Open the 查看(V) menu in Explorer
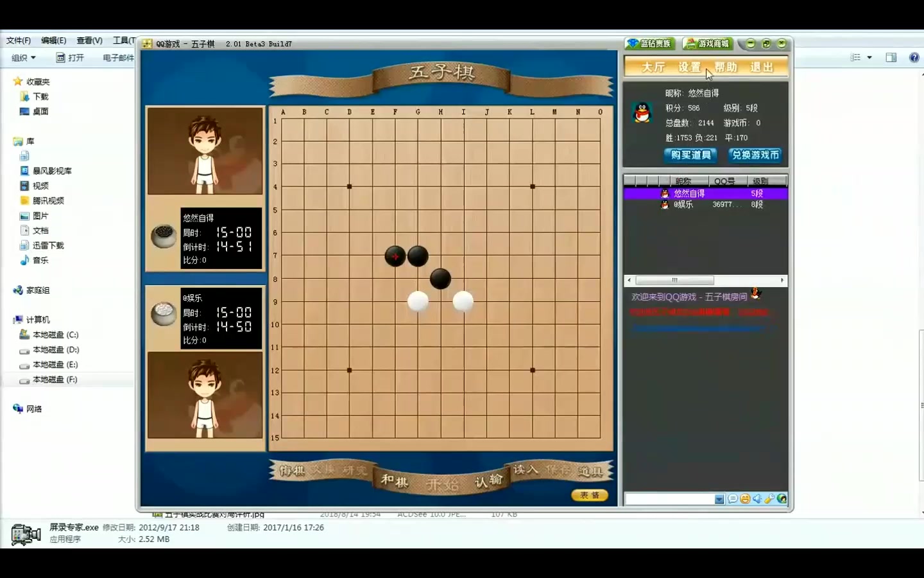Viewport: 924px width, 578px height. (x=90, y=40)
